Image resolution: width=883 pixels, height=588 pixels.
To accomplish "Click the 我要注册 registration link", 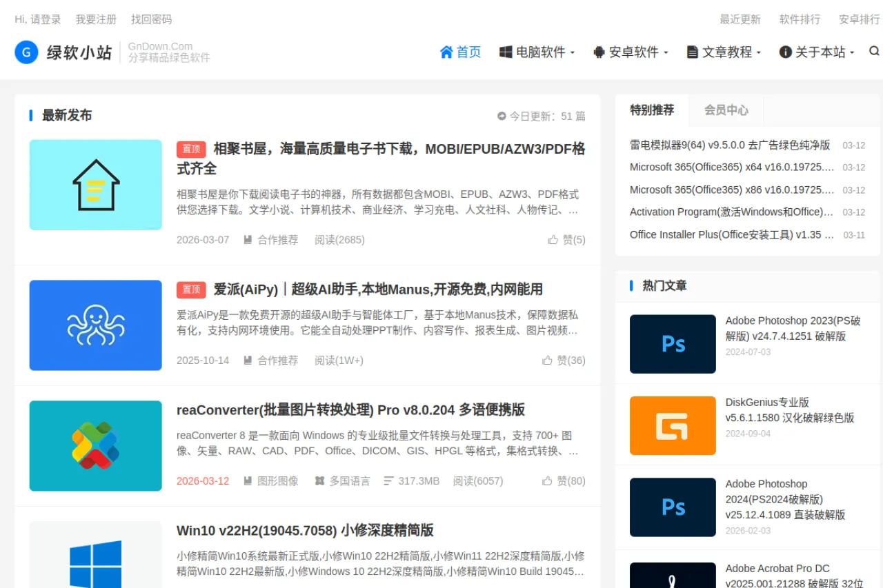I will [x=96, y=19].
